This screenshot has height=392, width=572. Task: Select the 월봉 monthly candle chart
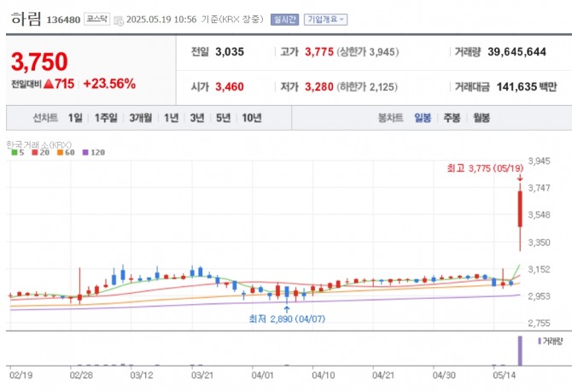[481, 118]
